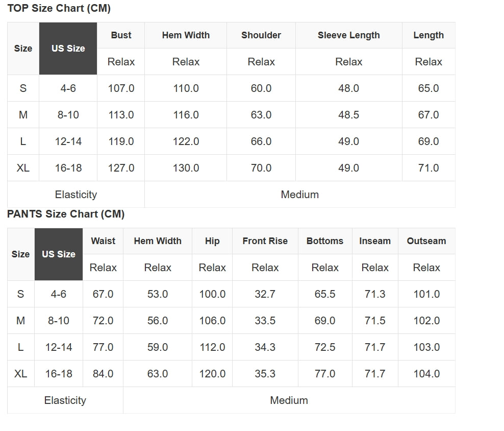
Task: Click the Shoulder column header
Action: [x=261, y=35]
